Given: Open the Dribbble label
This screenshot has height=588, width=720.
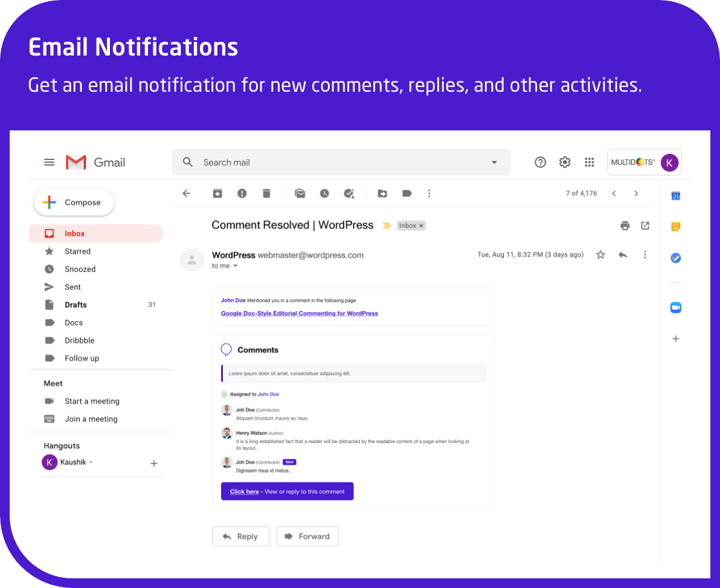Looking at the screenshot, I should tap(96, 340).
